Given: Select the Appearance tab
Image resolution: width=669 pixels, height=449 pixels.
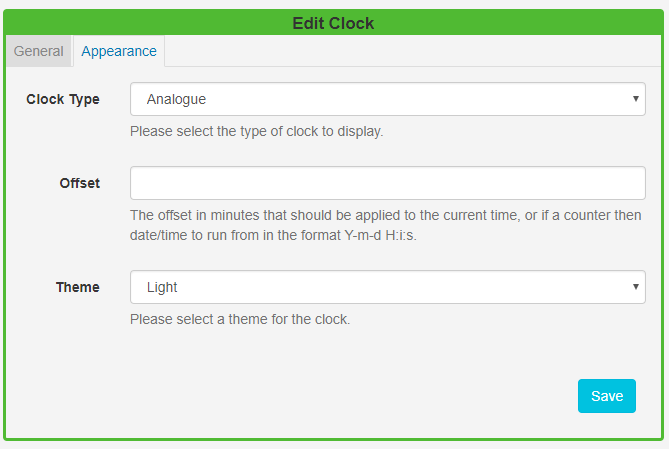Looking at the screenshot, I should coord(119,51).
